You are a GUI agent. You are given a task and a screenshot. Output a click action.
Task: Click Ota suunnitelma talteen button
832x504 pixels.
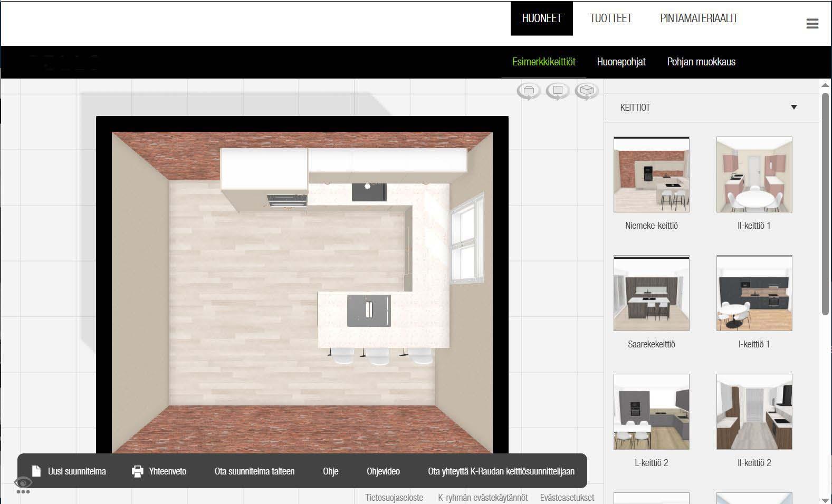tap(254, 471)
